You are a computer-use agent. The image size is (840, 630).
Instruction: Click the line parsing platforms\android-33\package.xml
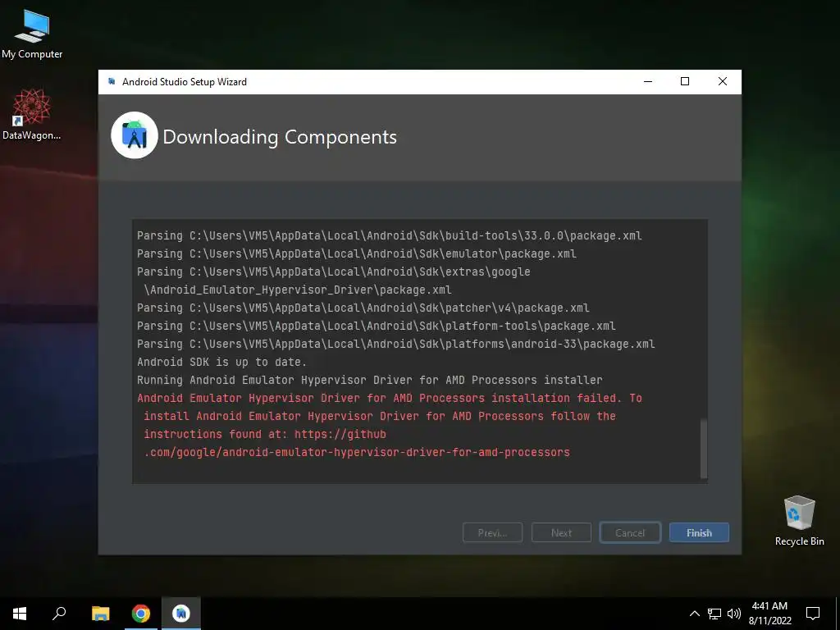(396, 344)
